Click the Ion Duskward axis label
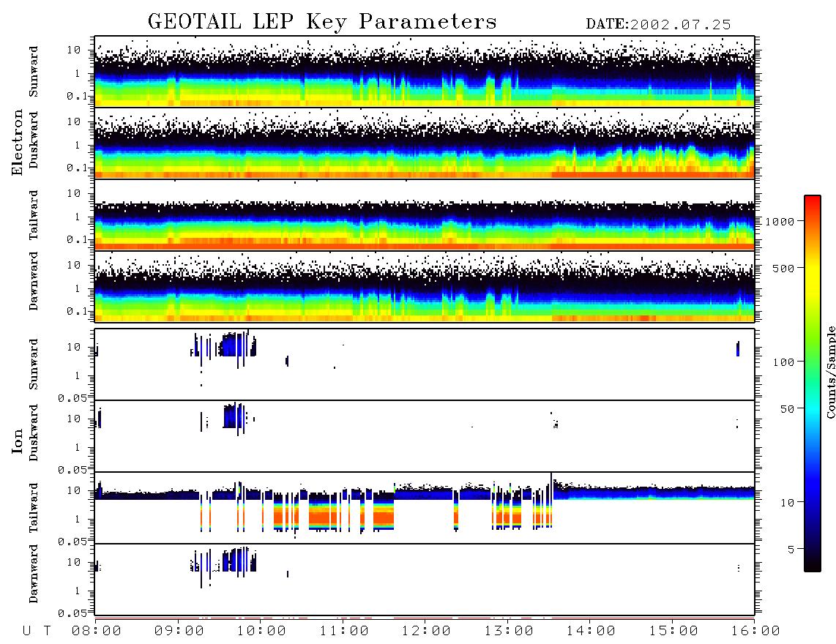Screen dimensions: 836x644 (x=34, y=433)
